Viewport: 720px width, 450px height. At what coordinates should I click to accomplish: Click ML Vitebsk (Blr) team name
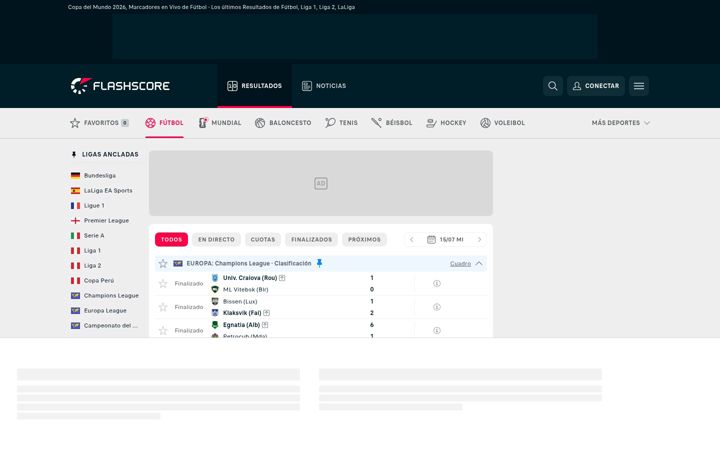246,290
